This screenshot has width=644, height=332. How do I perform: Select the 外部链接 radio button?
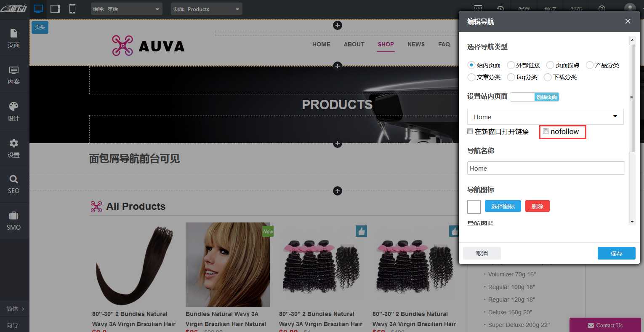(511, 65)
